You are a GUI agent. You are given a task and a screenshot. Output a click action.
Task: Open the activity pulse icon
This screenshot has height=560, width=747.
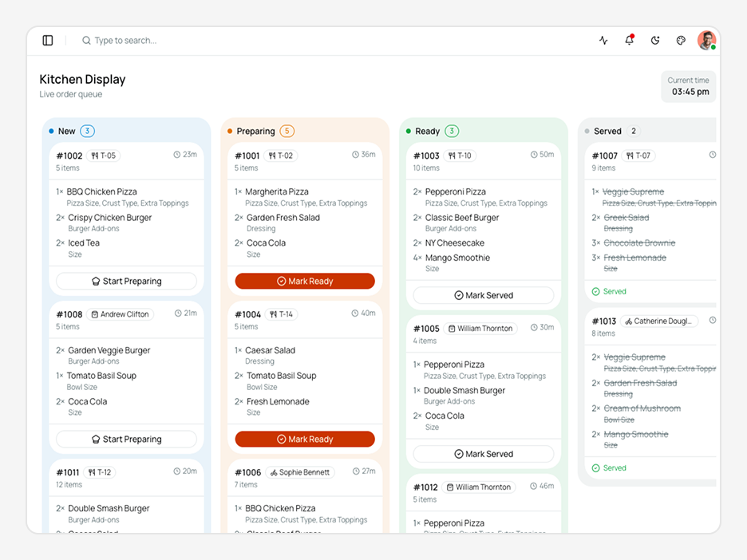603,41
